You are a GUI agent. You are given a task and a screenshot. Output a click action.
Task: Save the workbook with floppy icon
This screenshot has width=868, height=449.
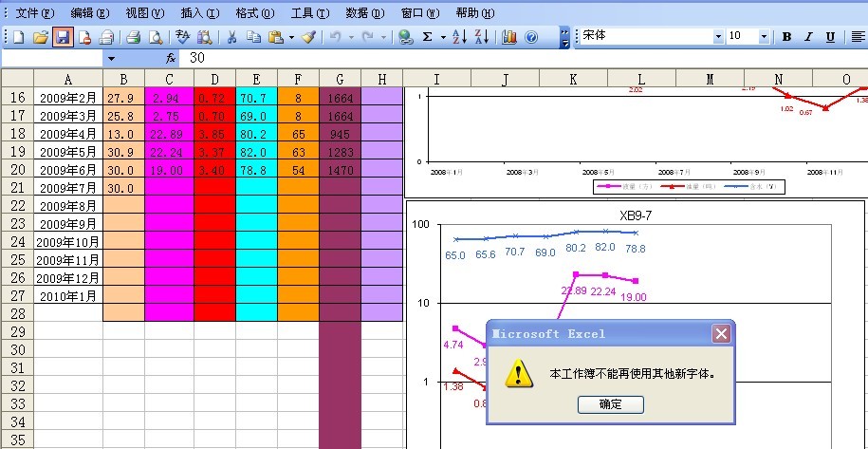point(63,37)
